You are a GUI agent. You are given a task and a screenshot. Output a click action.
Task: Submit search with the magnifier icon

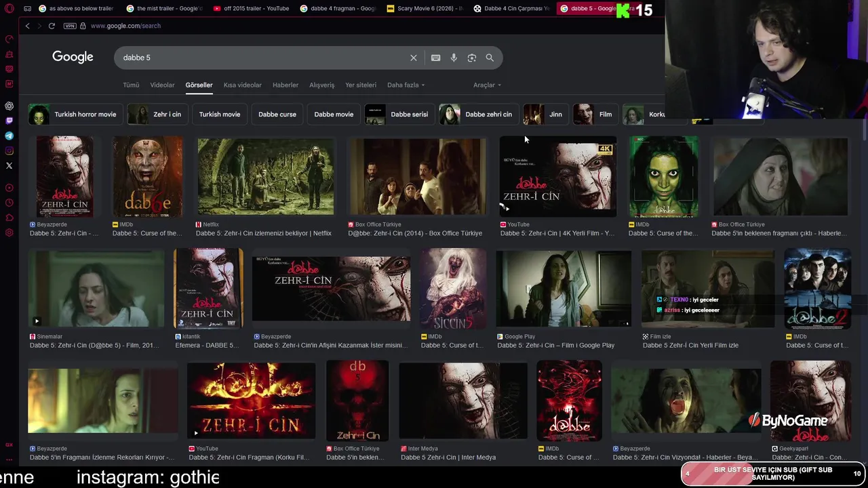click(x=490, y=58)
